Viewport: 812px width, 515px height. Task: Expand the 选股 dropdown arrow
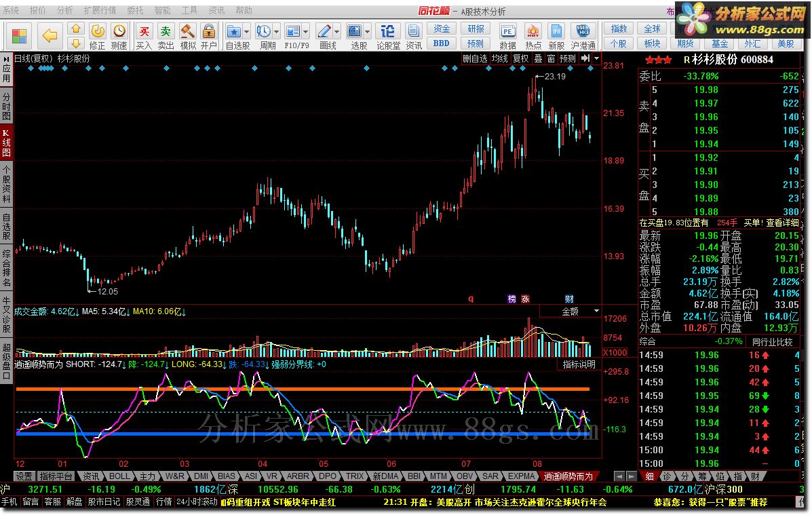[x=367, y=32]
